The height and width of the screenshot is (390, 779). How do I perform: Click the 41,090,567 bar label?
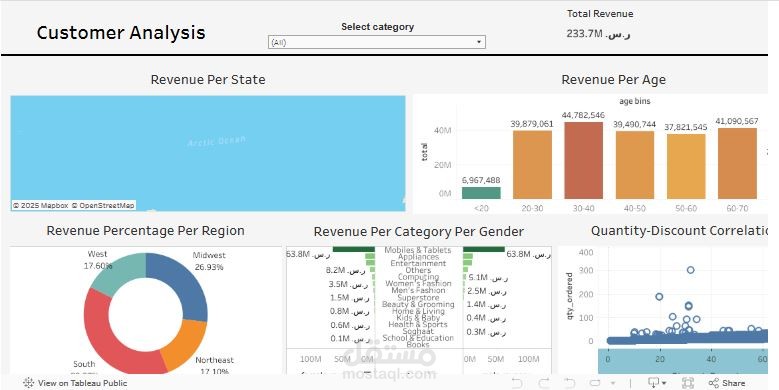click(x=737, y=120)
